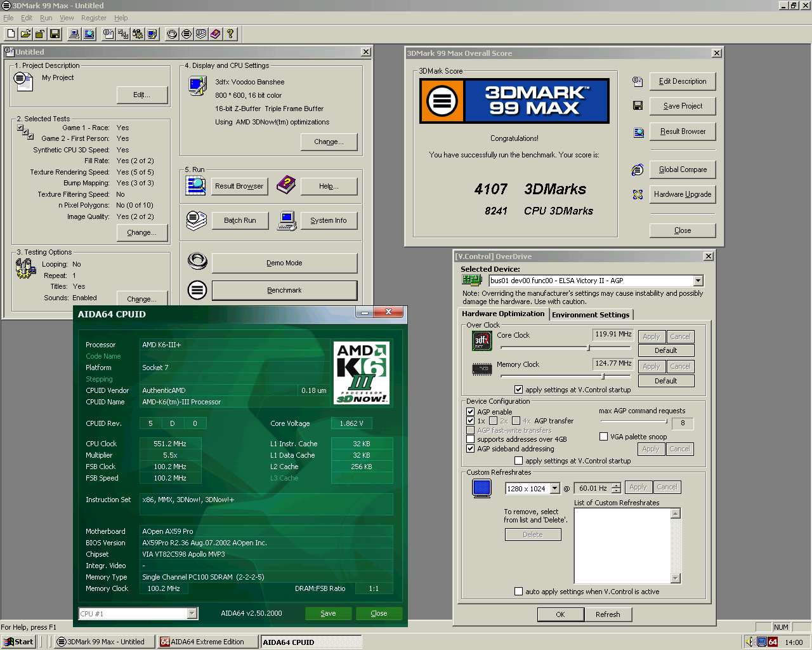
Task: Click the Batch Run stacked-pages toolbar icon
Action: [x=201, y=34]
